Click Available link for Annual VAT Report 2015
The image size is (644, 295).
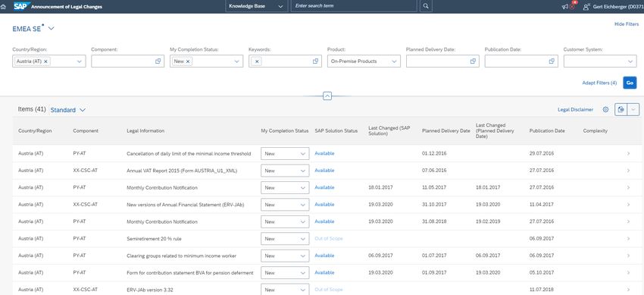click(324, 170)
